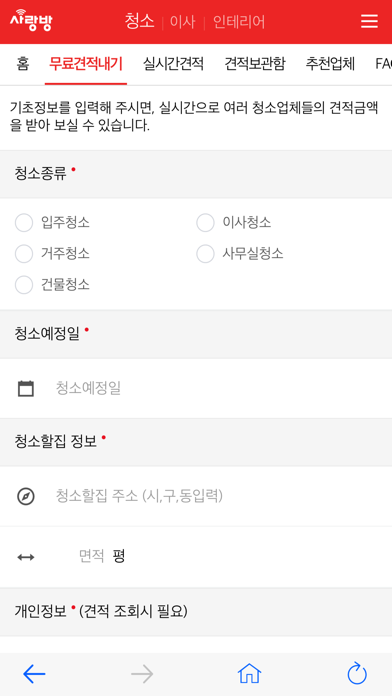Click the double-arrow area icon
The image size is (392, 696).
click(26, 557)
